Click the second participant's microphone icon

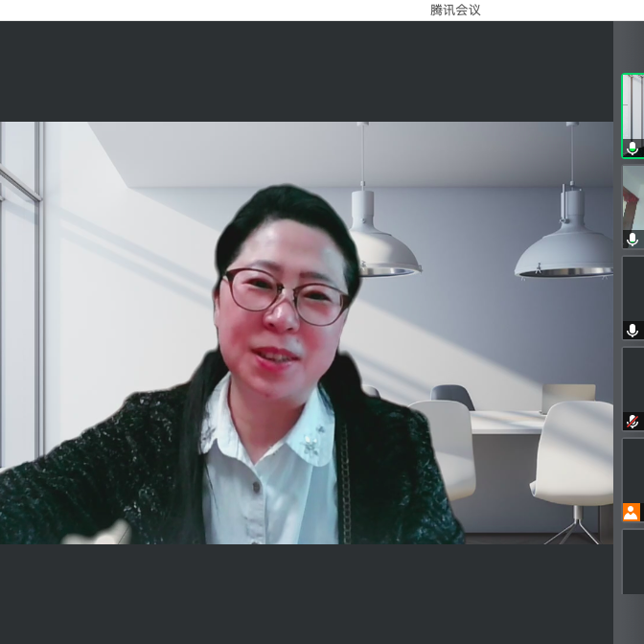pos(632,240)
